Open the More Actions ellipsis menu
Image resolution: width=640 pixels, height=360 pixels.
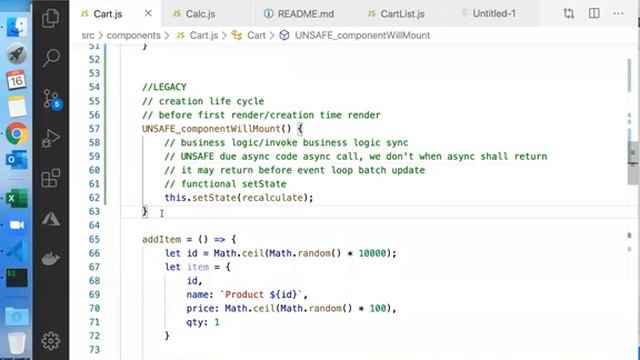(618, 13)
